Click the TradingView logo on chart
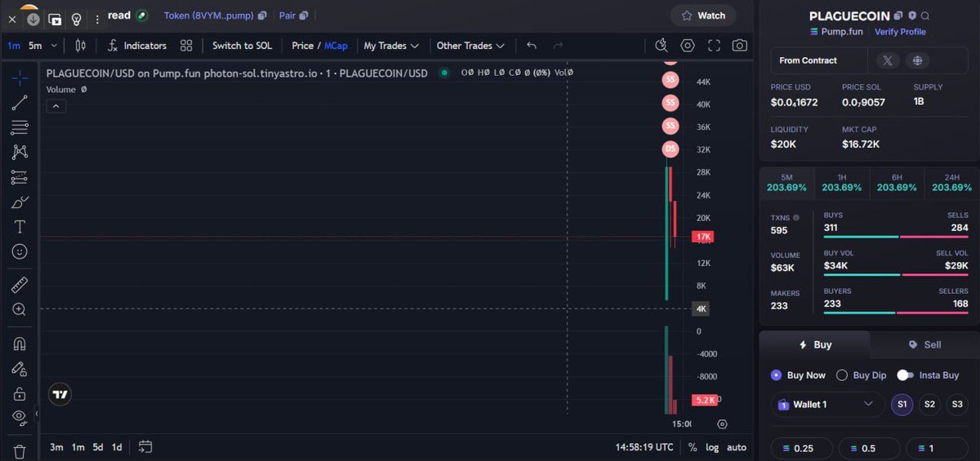 coord(60,395)
